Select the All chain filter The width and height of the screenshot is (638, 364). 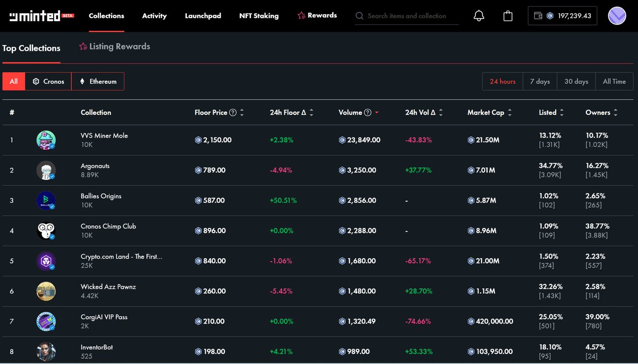point(14,81)
